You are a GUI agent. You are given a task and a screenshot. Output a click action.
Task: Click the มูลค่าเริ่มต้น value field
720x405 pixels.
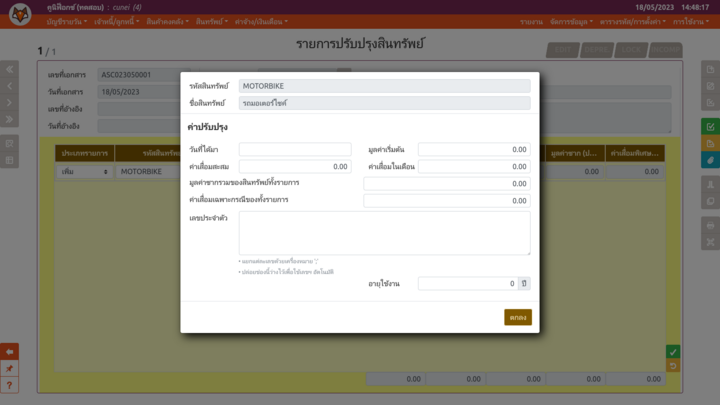(474, 149)
